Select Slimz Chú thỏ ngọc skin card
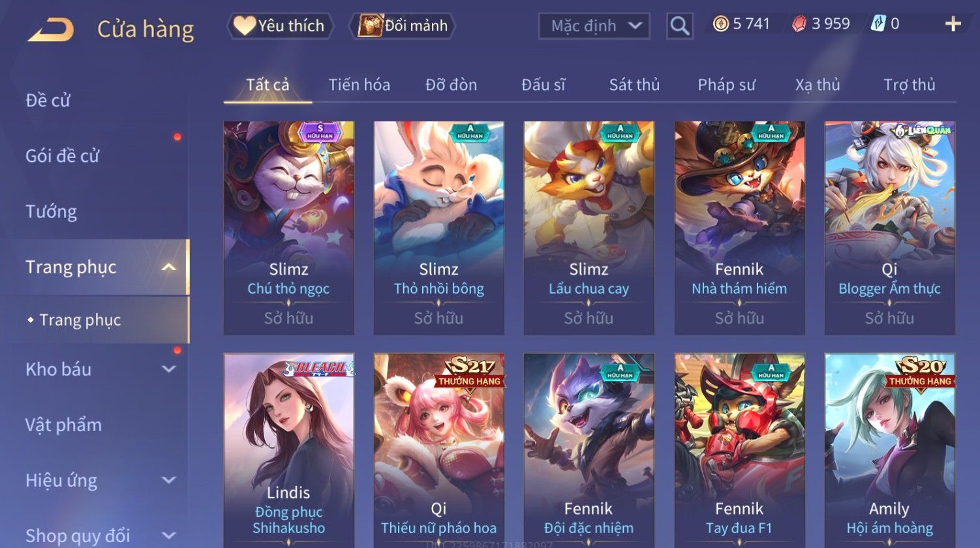 click(x=288, y=228)
